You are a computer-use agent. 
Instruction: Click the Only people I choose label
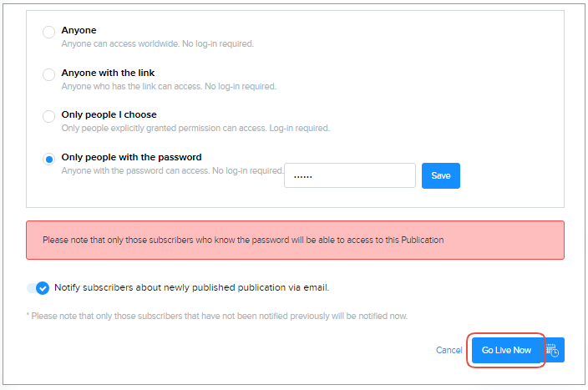coord(109,114)
